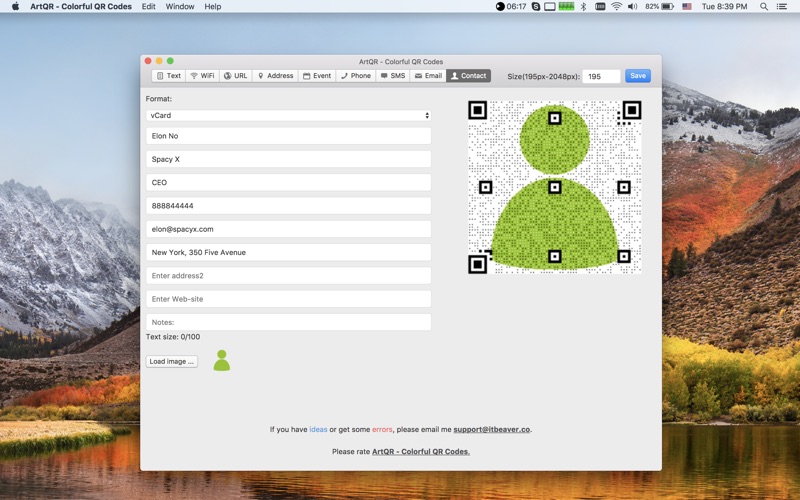Click the name field with Elon No
This screenshot has width=800, height=500.
288,136
